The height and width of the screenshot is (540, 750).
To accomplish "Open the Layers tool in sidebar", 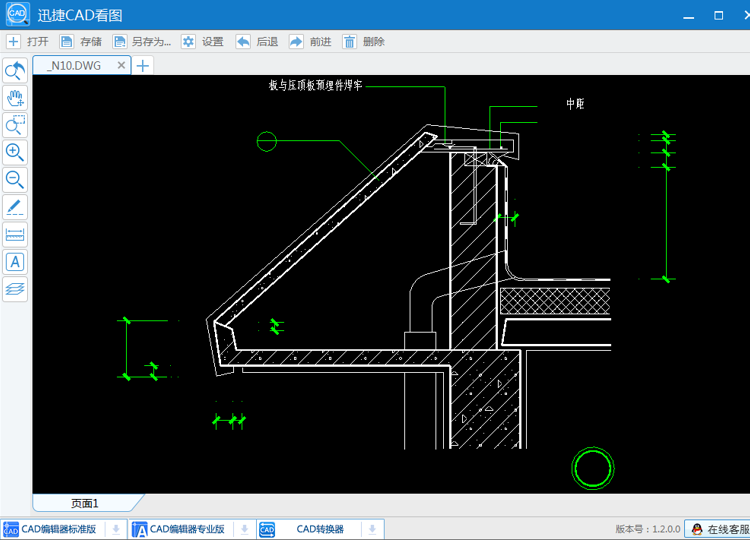I will [x=15, y=289].
